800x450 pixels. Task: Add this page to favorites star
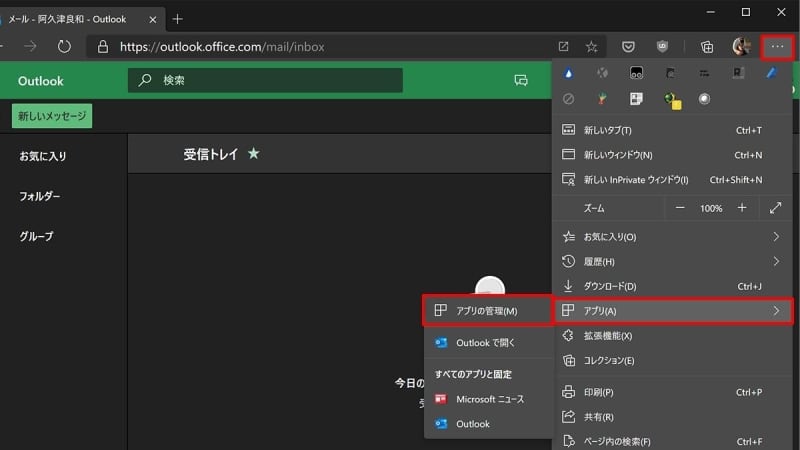(x=591, y=47)
